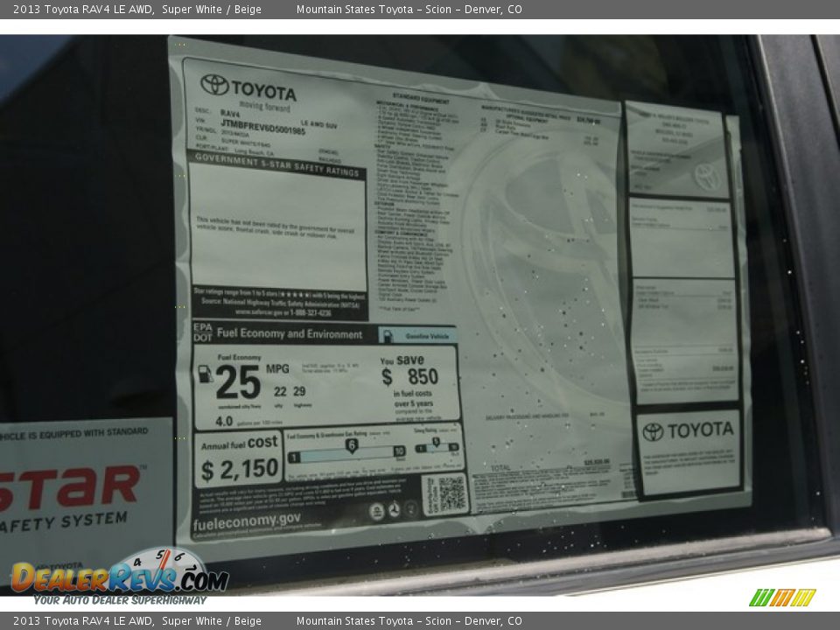
Task: Click the Government 5-Star Safety Ratings header
Action: point(277,165)
